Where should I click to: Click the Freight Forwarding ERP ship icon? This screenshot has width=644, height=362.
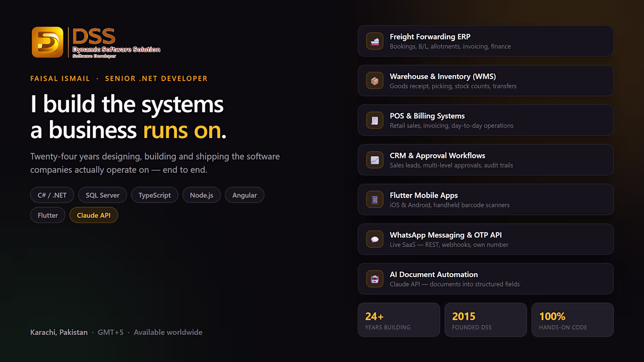click(375, 41)
